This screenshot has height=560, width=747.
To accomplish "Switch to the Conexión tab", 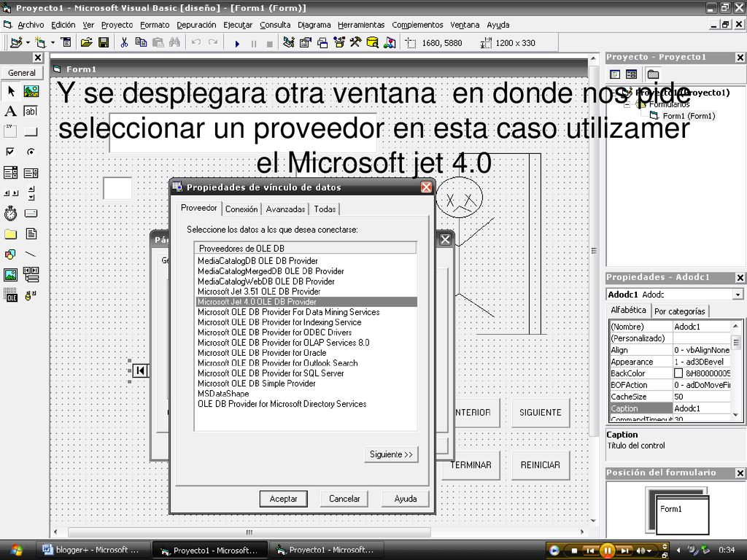I will [241, 209].
